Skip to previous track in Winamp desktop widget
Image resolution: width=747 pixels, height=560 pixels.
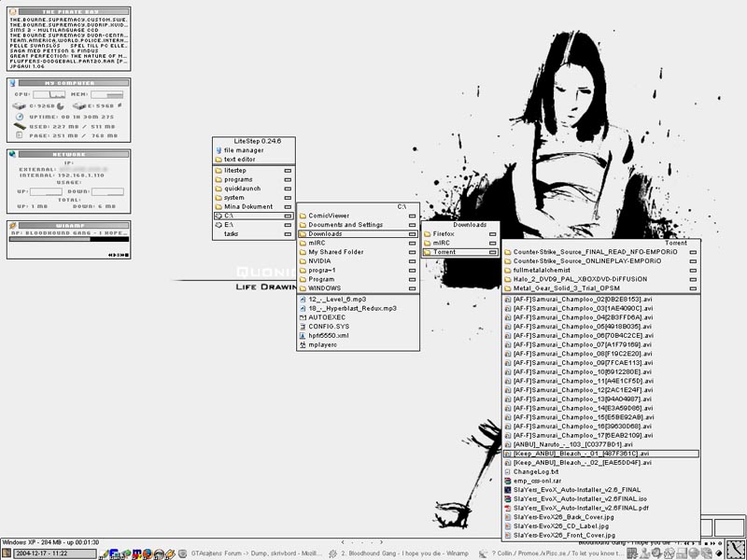point(110,255)
